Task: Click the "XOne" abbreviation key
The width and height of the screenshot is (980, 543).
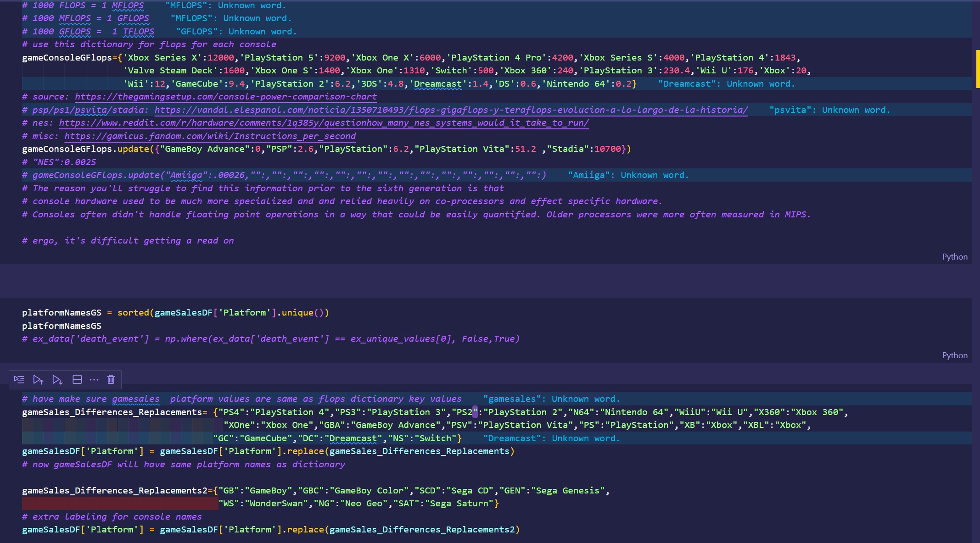Action: coord(239,425)
